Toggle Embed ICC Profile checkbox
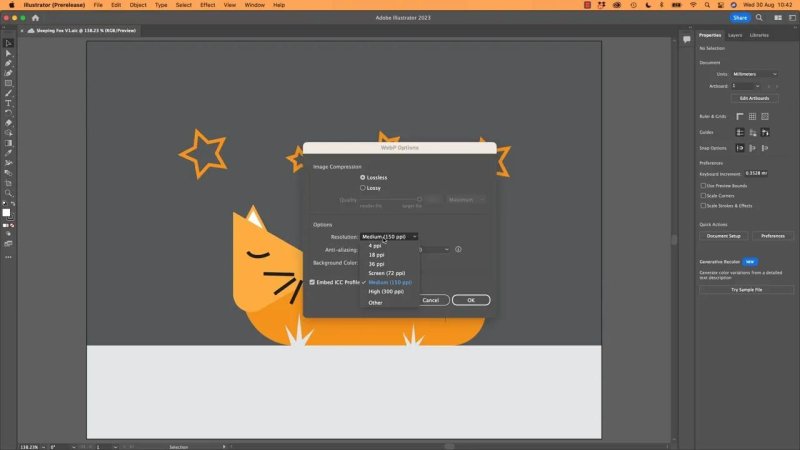Image resolution: width=800 pixels, height=450 pixels. click(x=312, y=282)
